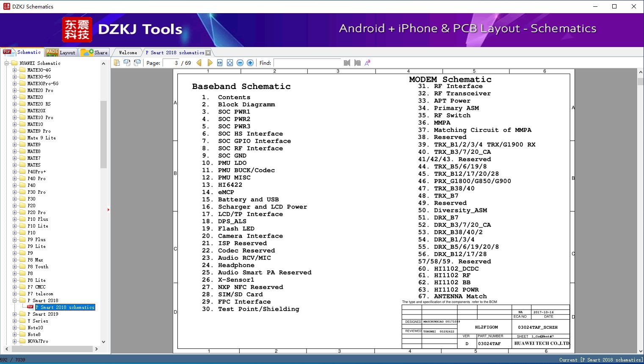The width and height of the screenshot is (644, 364).
Task: Open the Schematic PDF tab
Action: [x=22, y=52]
